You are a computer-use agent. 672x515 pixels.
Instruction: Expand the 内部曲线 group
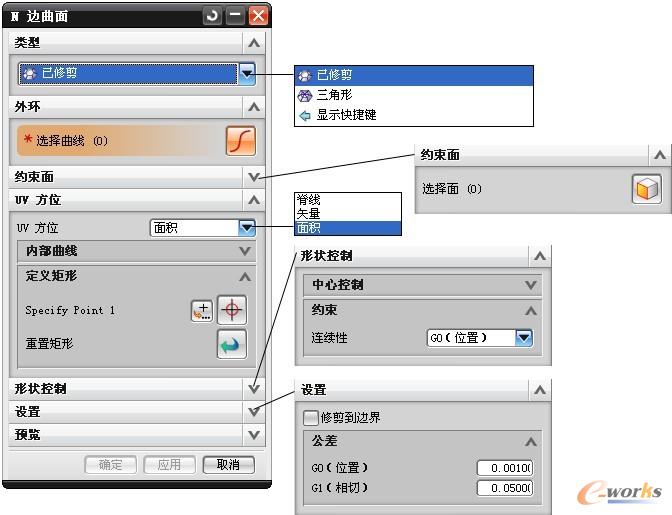coord(245,251)
